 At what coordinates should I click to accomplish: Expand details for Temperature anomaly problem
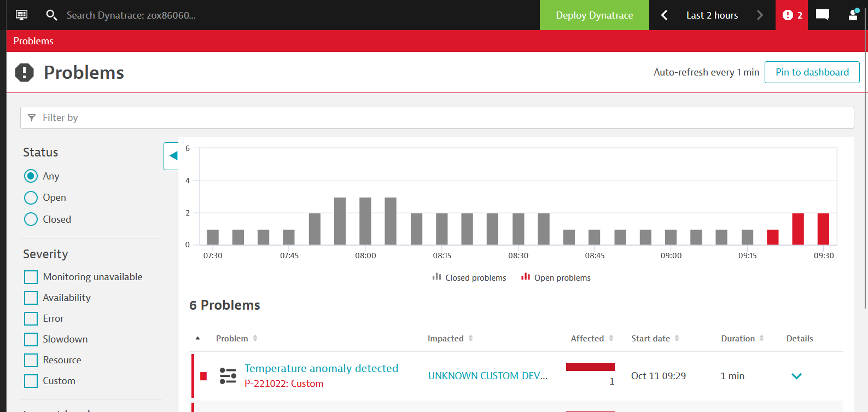(x=796, y=376)
